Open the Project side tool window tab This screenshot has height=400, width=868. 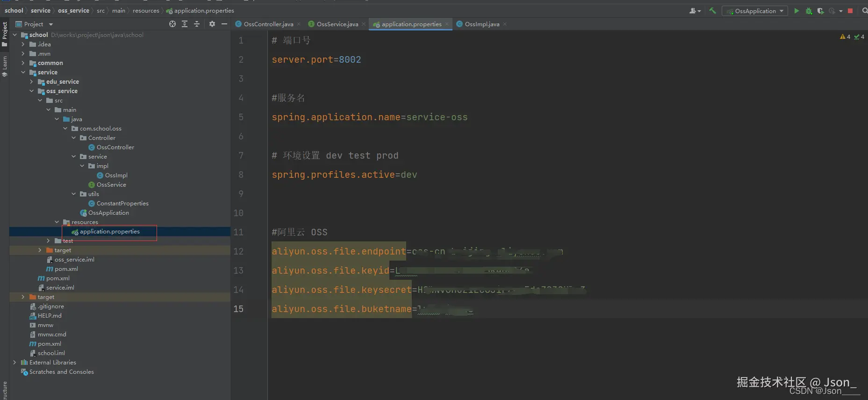coord(5,34)
